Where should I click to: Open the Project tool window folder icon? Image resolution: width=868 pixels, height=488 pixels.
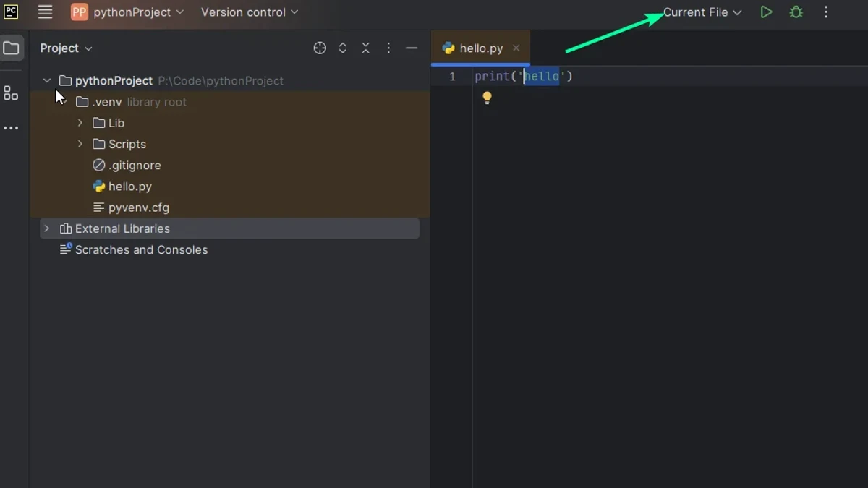(x=11, y=48)
